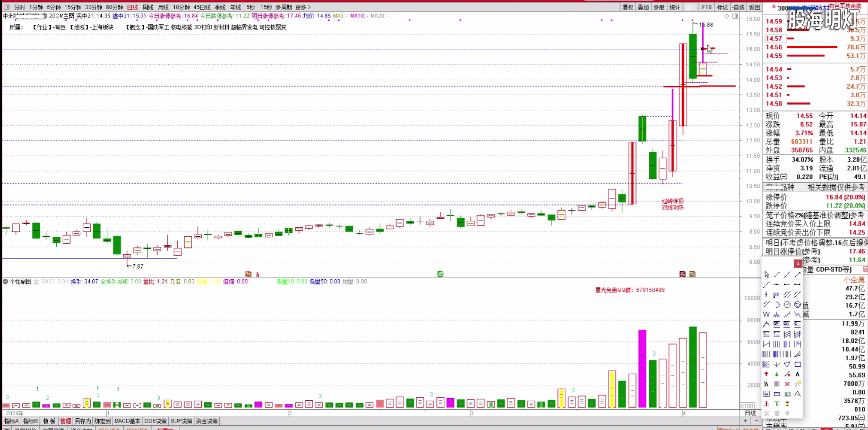Pick the arrow-headed line drawing tool
The height and width of the screenshot is (430, 868).
pos(797,274)
